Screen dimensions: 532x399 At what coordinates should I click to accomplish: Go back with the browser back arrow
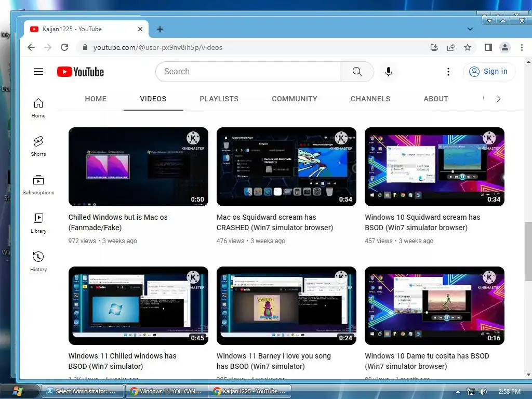tap(31, 47)
